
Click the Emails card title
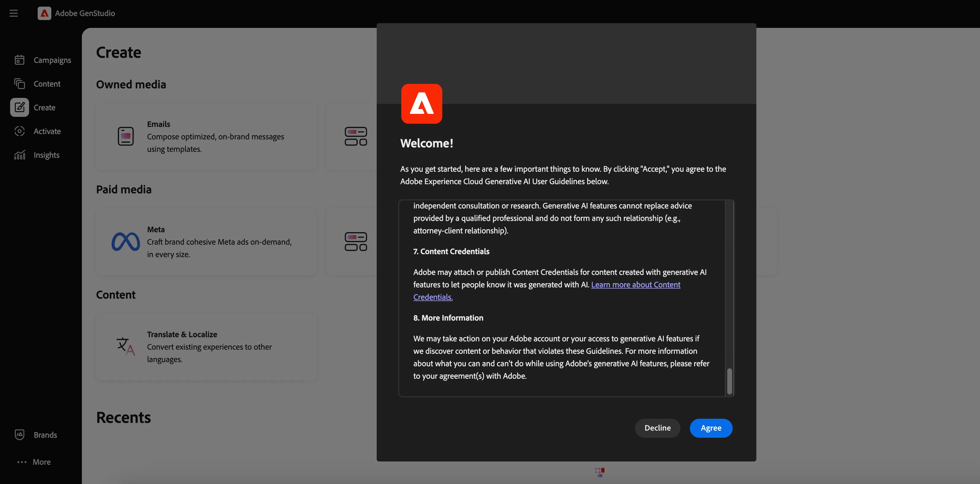[159, 124]
